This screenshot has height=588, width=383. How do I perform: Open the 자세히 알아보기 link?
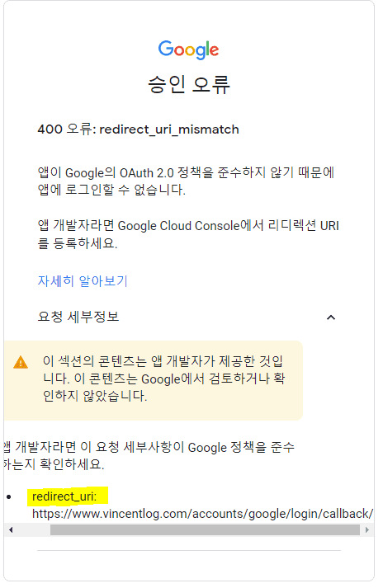[83, 281]
